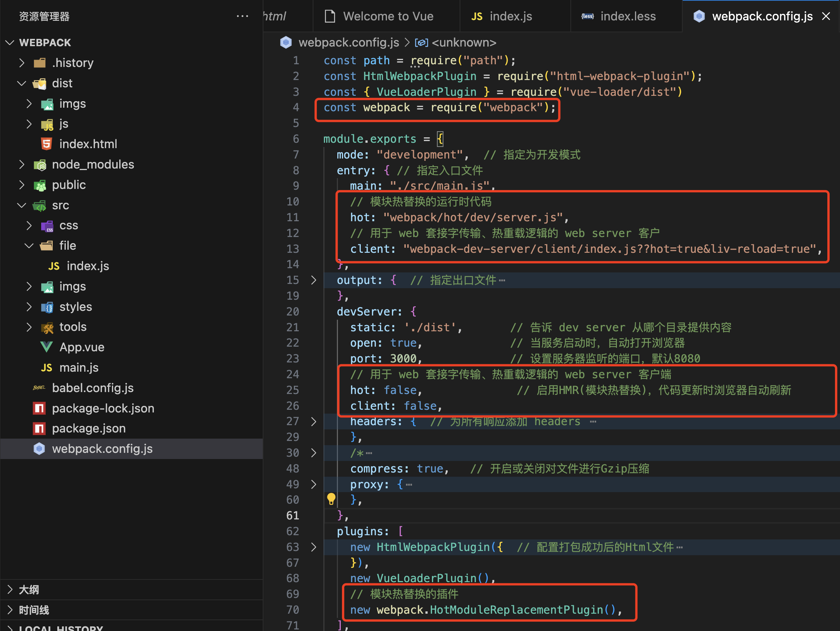Click the <unknown> breadcrumb item
This screenshot has height=631, width=840.
(464, 42)
